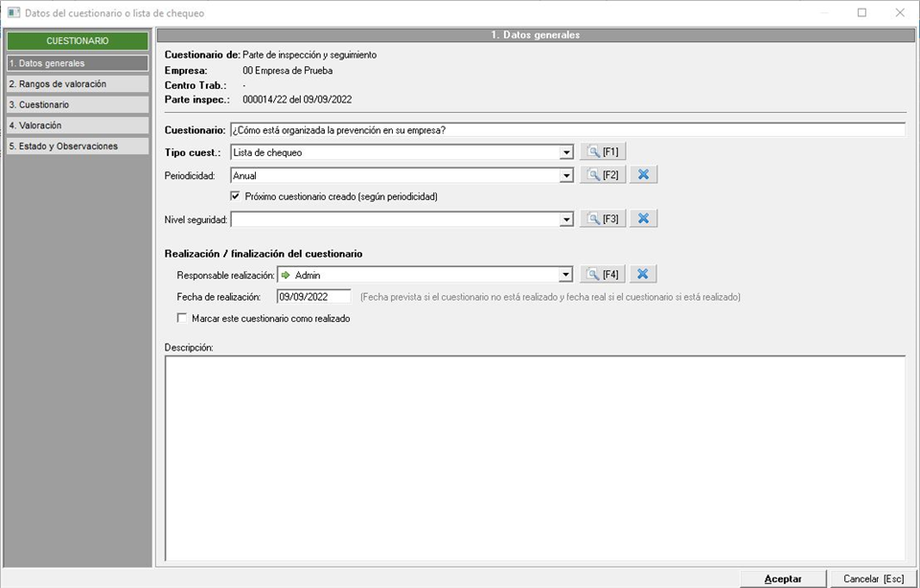Uncheck Próximo cuestionario creado checkbox
The height and width of the screenshot is (588, 920).
[x=236, y=196]
